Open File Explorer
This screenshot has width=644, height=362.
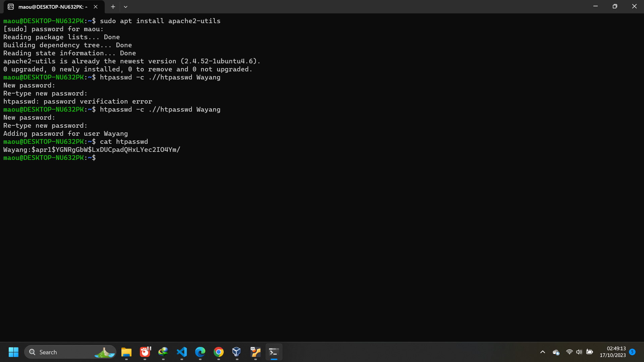[x=126, y=352]
